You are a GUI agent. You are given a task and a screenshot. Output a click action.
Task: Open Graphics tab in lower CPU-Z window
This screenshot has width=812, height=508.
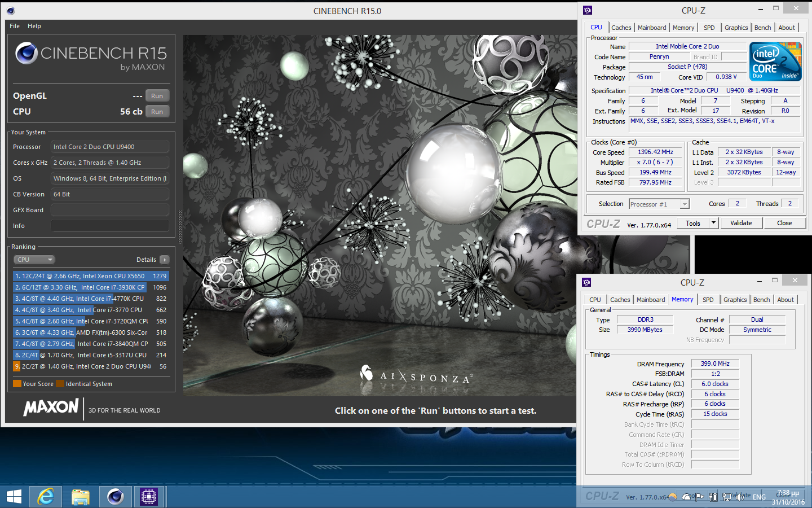pos(735,300)
